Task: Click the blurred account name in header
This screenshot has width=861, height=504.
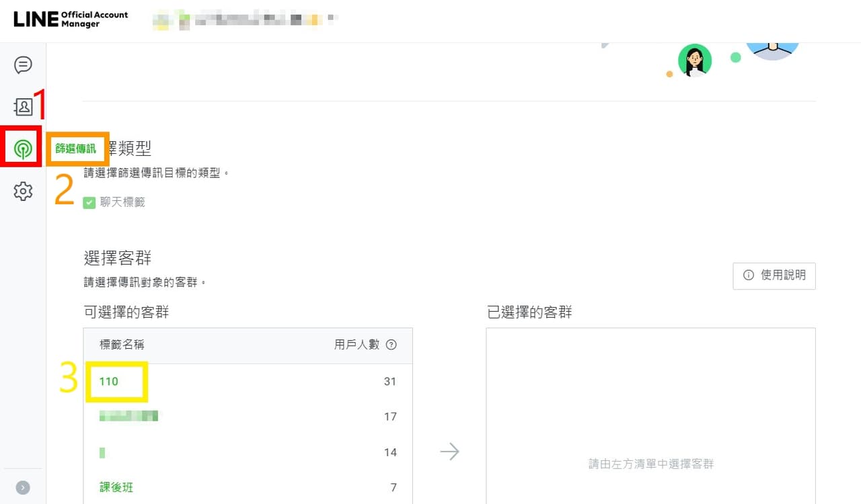Action: (x=244, y=19)
